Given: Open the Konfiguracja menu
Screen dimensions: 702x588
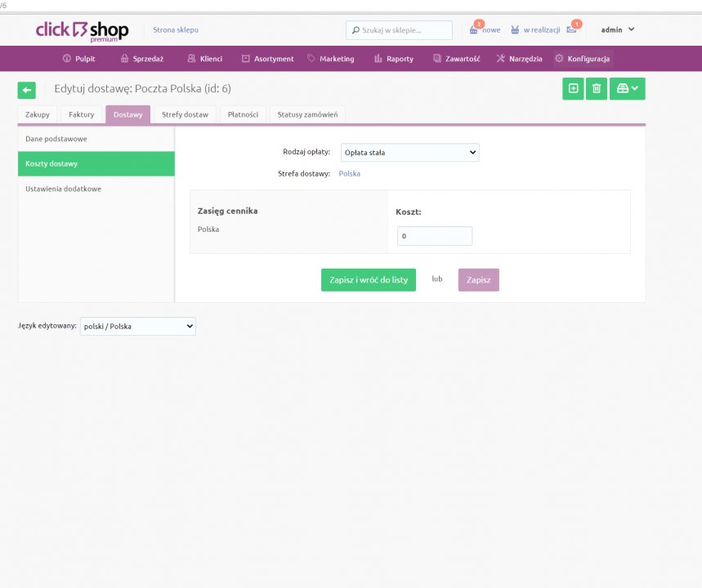Looking at the screenshot, I should (x=583, y=59).
